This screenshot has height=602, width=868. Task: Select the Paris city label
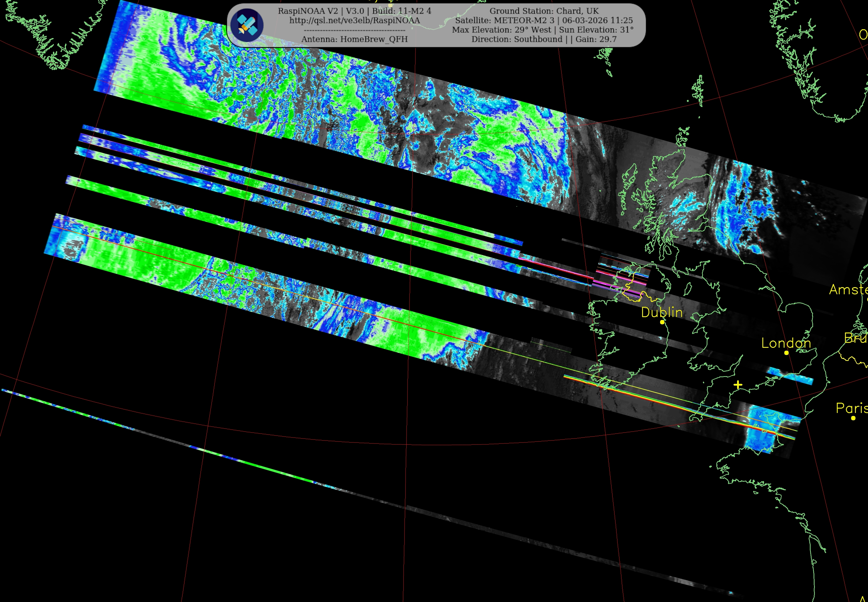coord(852,408)
